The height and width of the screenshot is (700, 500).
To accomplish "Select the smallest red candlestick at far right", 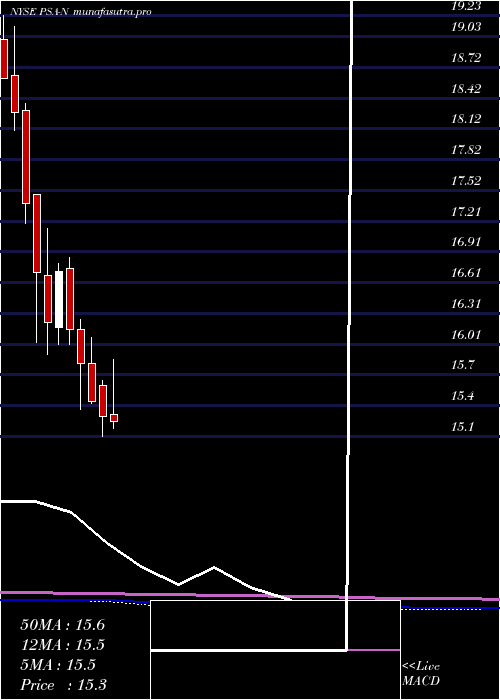I will [114, 418].
